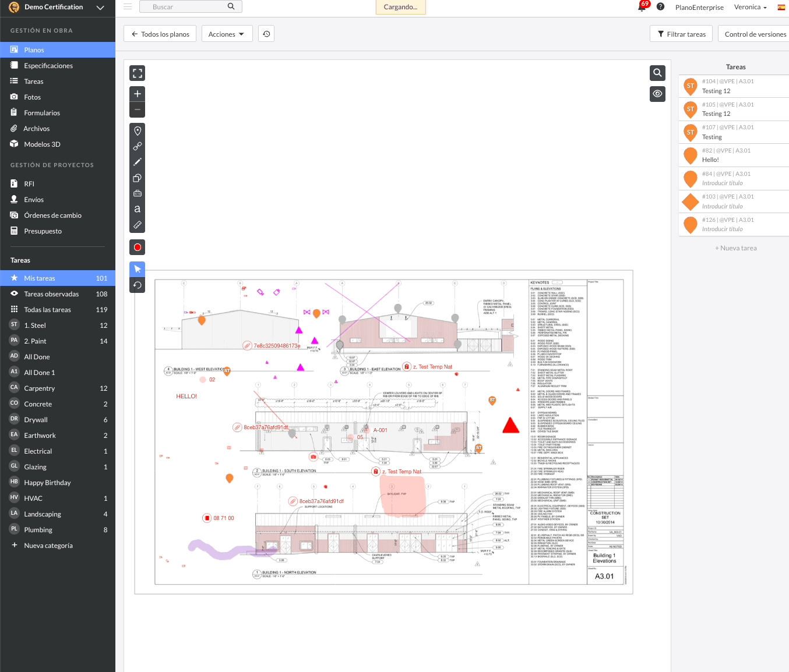Image resolution: width=789 pixels, height=672 pixels.
Task: Open the Veronica user menu
Action: point(751,7)
